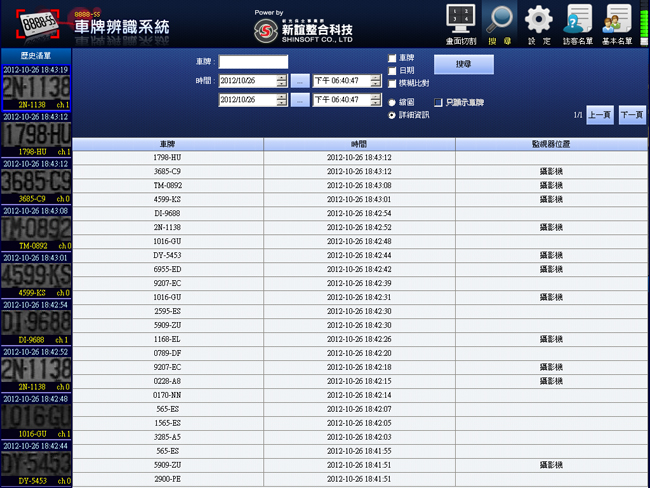Click the license plate system logo
The width and height of the screenshot is (650, 488).
click(38, 24)
